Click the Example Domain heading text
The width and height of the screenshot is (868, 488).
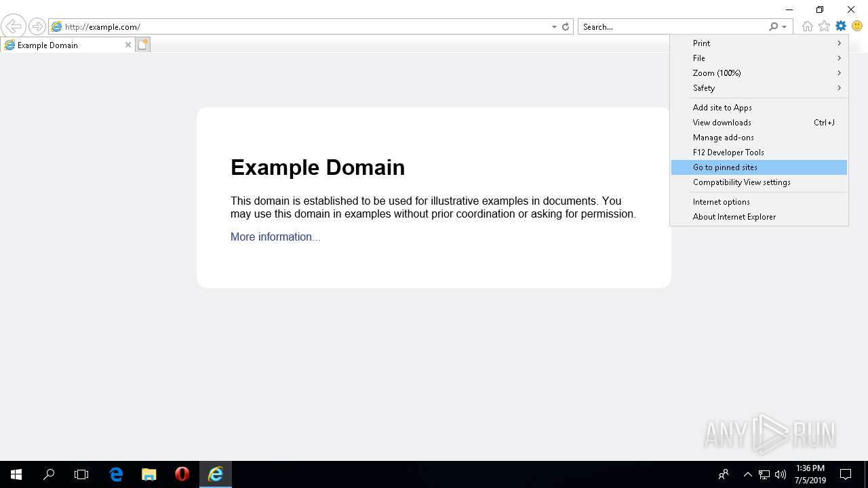(x=317, y=167)
